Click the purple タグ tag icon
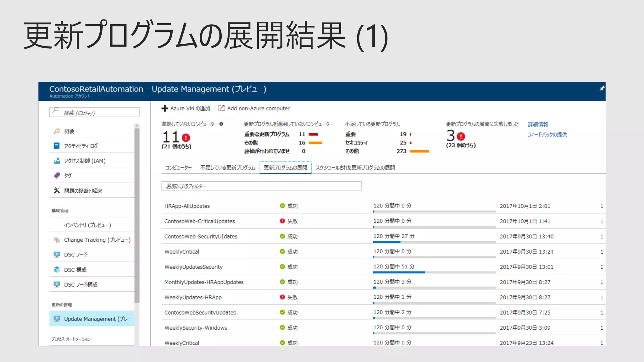This screenshot has height=362, width=644. pyautogui.click(x=57, y=175)
